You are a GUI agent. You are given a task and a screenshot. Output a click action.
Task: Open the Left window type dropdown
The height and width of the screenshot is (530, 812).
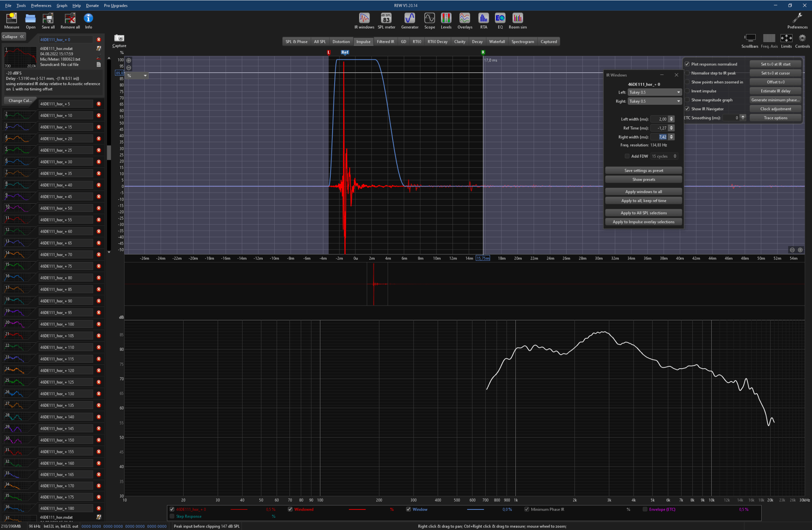click(655, 92)
